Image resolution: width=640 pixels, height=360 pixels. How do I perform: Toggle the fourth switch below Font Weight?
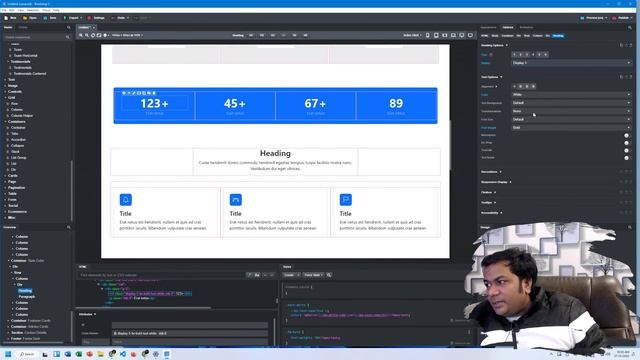pos(627,158)
